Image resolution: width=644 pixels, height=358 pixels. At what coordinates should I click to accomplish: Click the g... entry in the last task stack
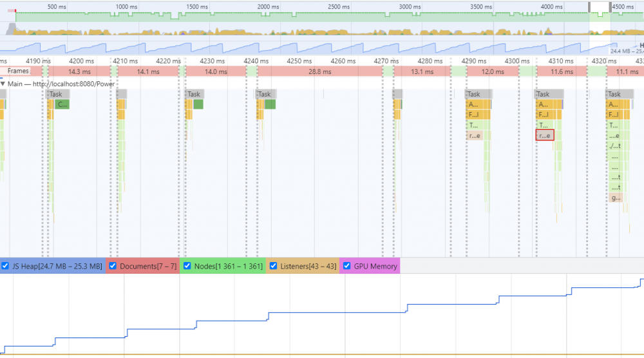[616, 198]
